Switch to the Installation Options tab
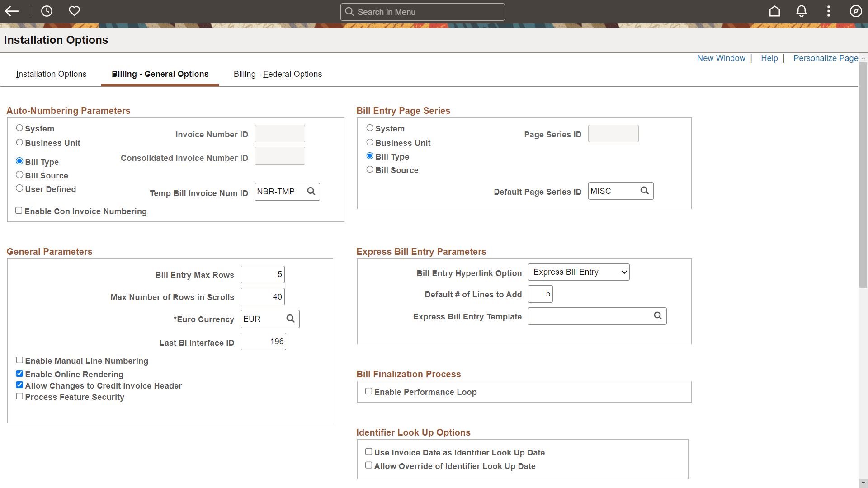The image size is (868, 488). click(51, 74)
